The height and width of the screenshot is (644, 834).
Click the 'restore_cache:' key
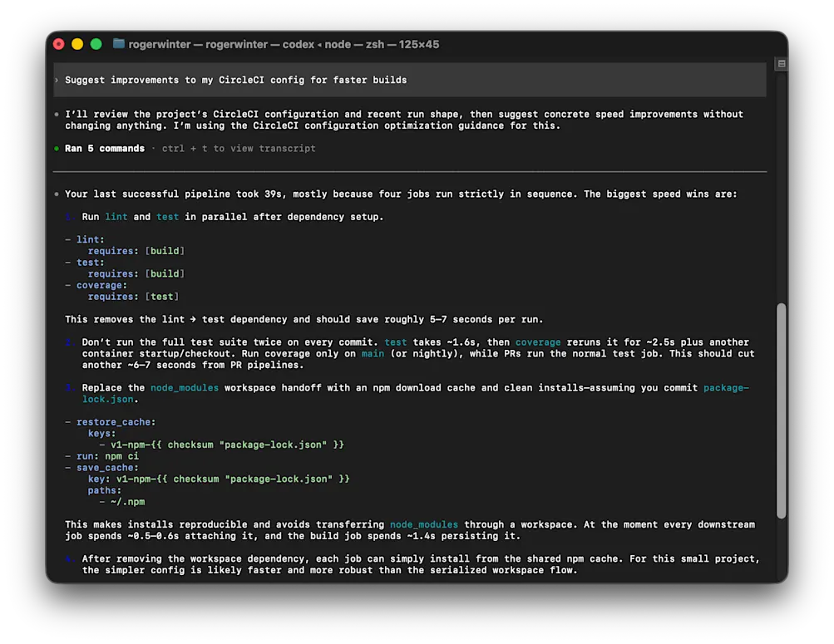pyautogui.click(x=116, y=422)
